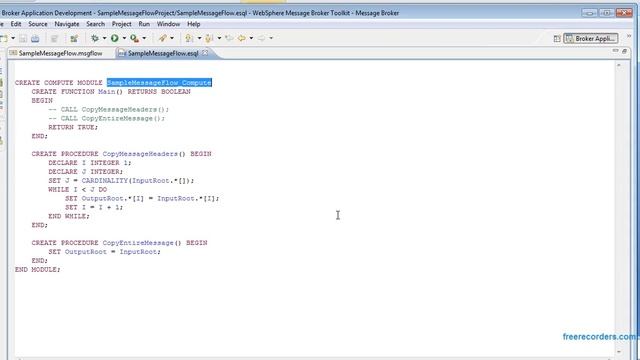640x360 pixels.
Task: Click the Back navigation arrow icon
Action: click(x=242, y=38)
